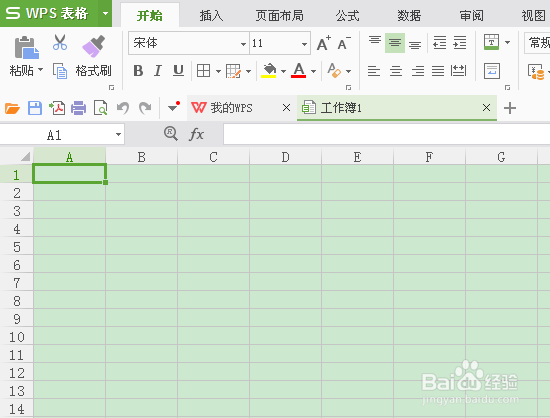Click the Undo arrow
The height and width of the screenshot is (418, 550).
123,108
